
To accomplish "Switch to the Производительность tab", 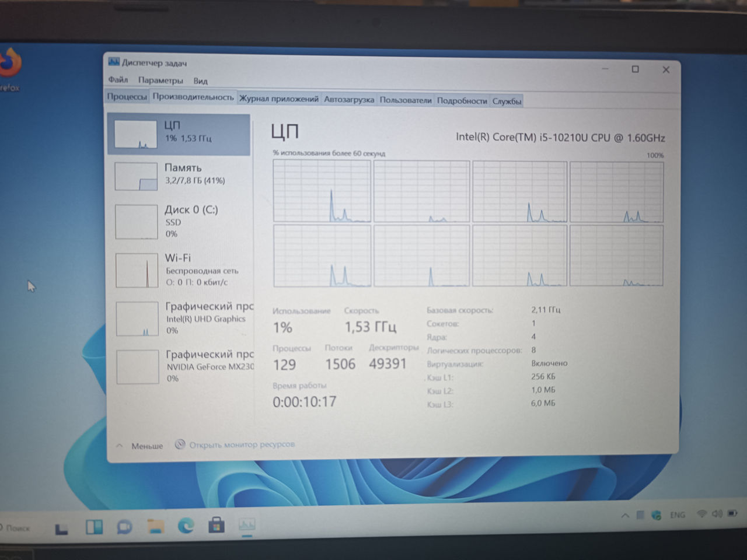I will click(x=193, y=97).
